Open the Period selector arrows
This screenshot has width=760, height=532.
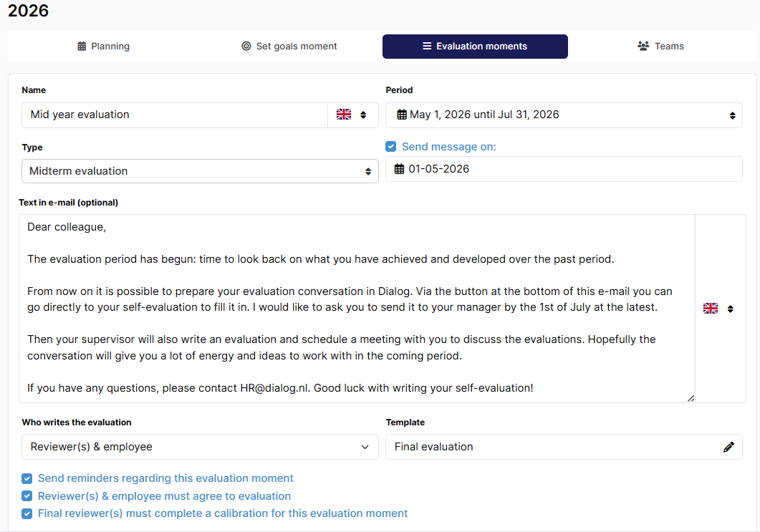[732, 115]
